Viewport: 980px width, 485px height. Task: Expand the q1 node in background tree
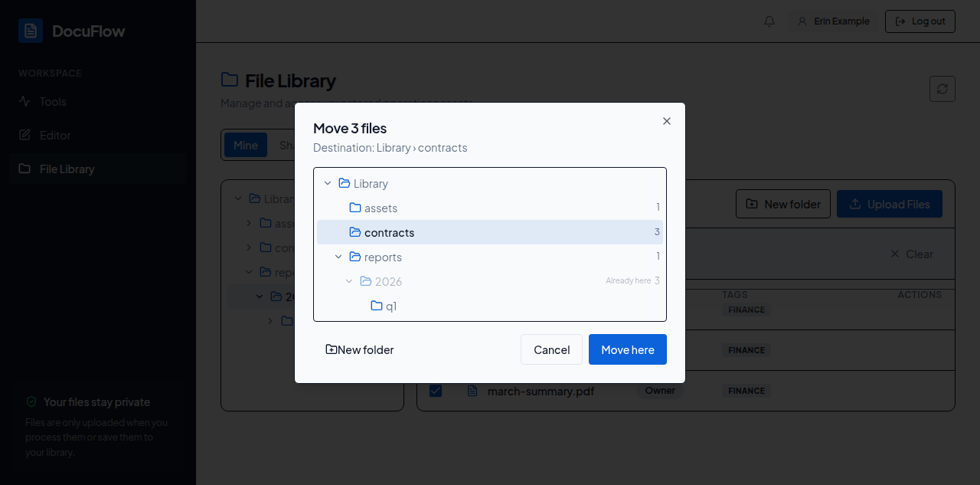pyautogui.click(x=270, y=321)
